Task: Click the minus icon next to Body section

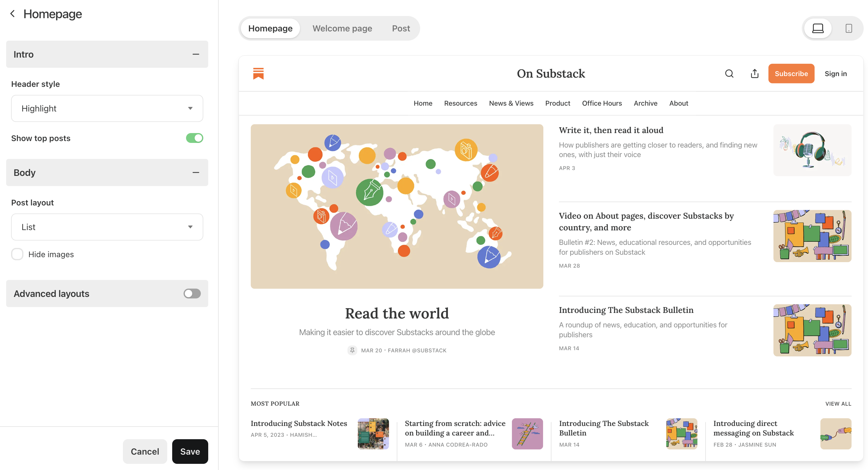Action: [195, 172]
